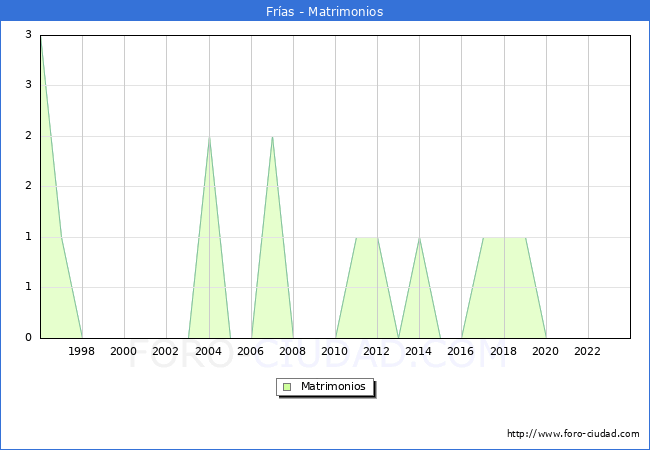Select the 2020 x-axis label

(x=545, y=351)
